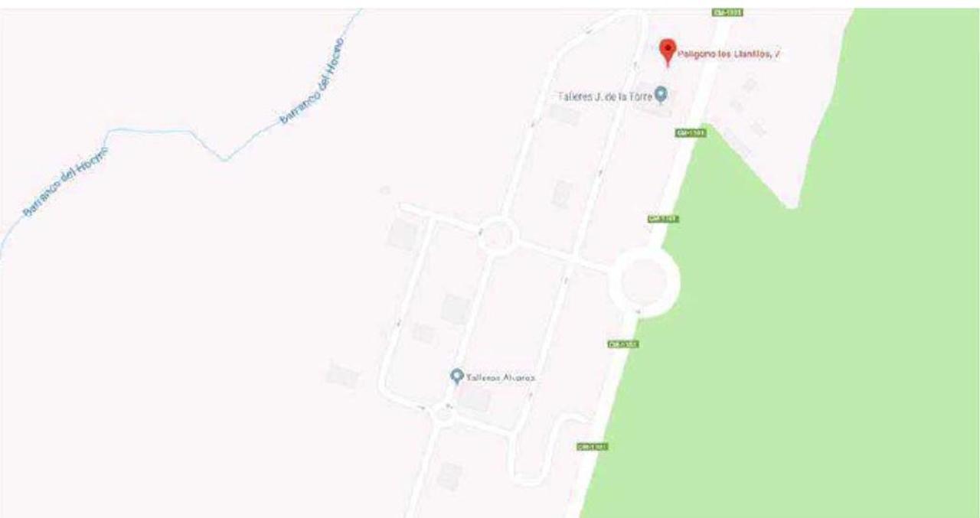Click the northernmost CM-1101 road shield

pyautogui.click(x=729, y=12)
